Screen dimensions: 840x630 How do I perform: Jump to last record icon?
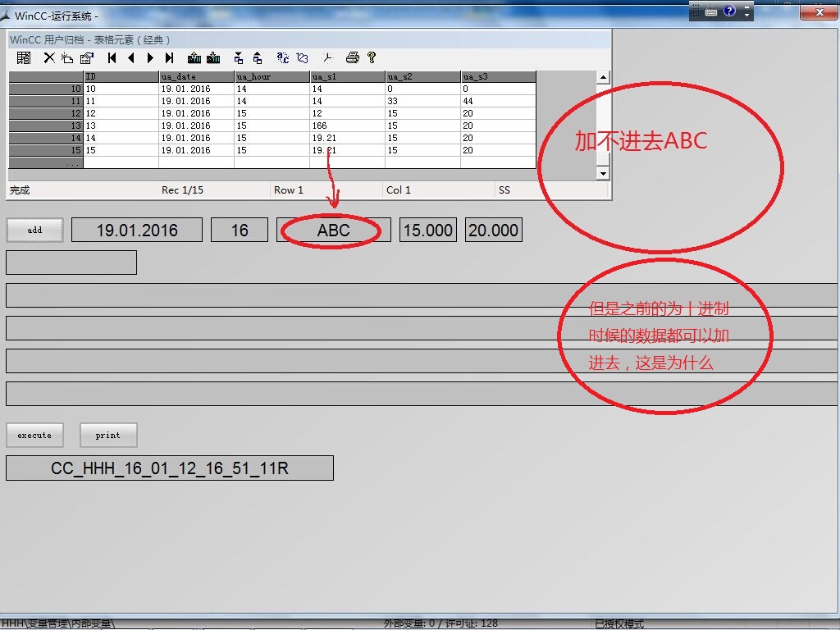(x=169, y=58)
